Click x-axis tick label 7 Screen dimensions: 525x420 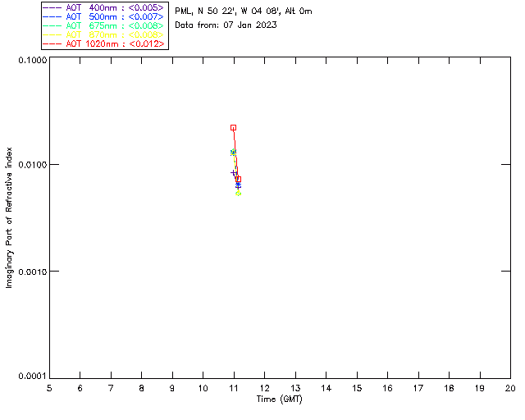click(111, 388)
